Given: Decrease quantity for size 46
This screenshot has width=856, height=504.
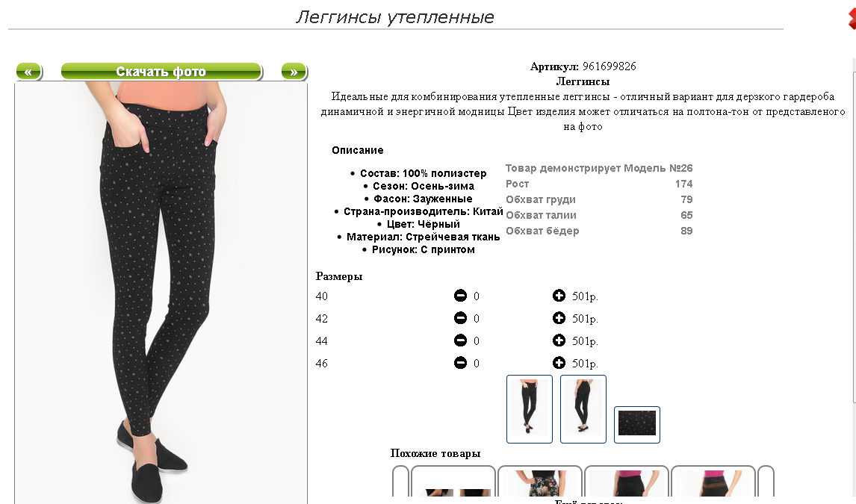Looking at the screenshot, I should (x=460, y=363).
